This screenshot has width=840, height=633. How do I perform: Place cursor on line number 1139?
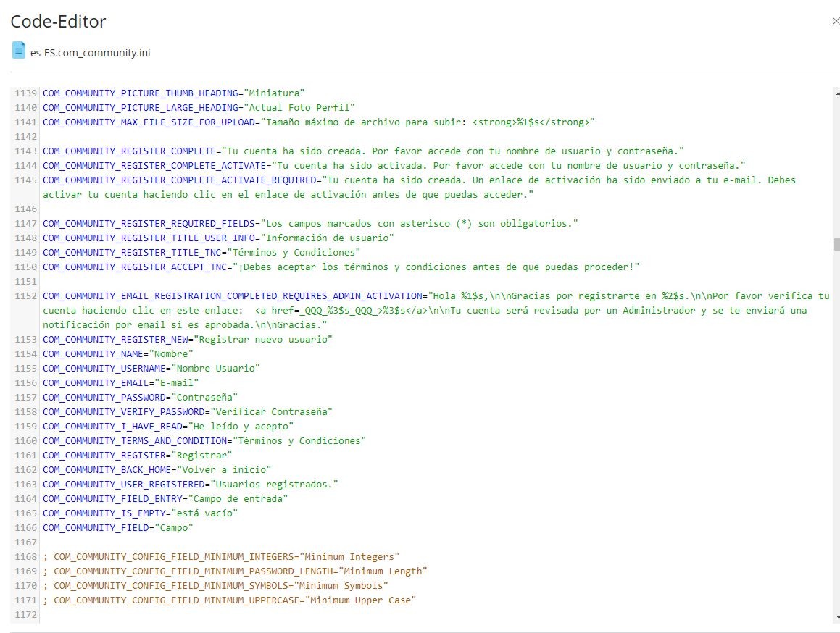point(26,93)
